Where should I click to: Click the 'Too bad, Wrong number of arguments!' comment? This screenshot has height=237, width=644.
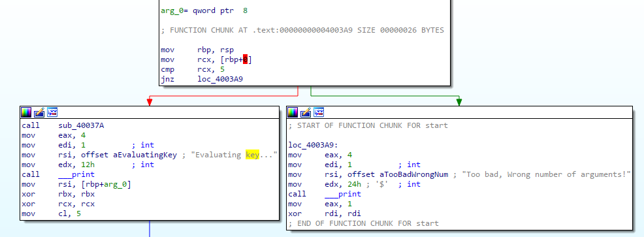[x=546, y=174]
